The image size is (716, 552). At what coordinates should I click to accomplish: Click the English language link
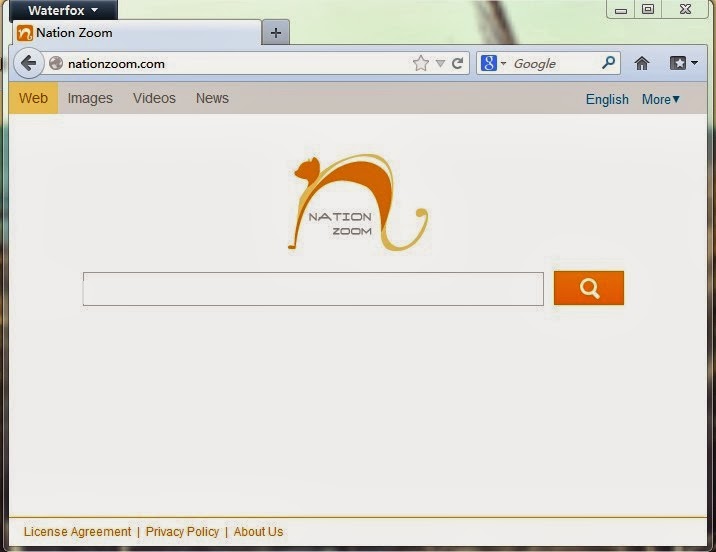607,100
